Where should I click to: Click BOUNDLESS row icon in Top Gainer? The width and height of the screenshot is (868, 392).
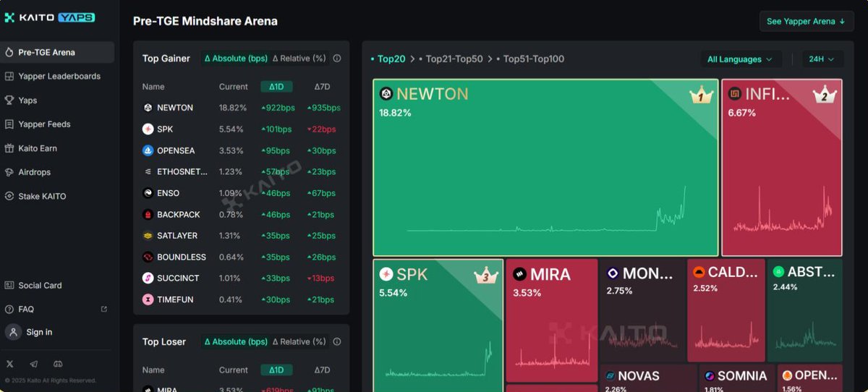coord(148,257)
